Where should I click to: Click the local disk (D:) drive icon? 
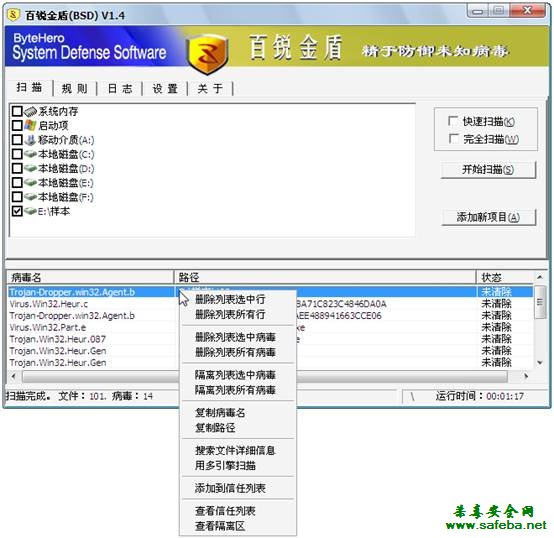[x=30, y=168]
